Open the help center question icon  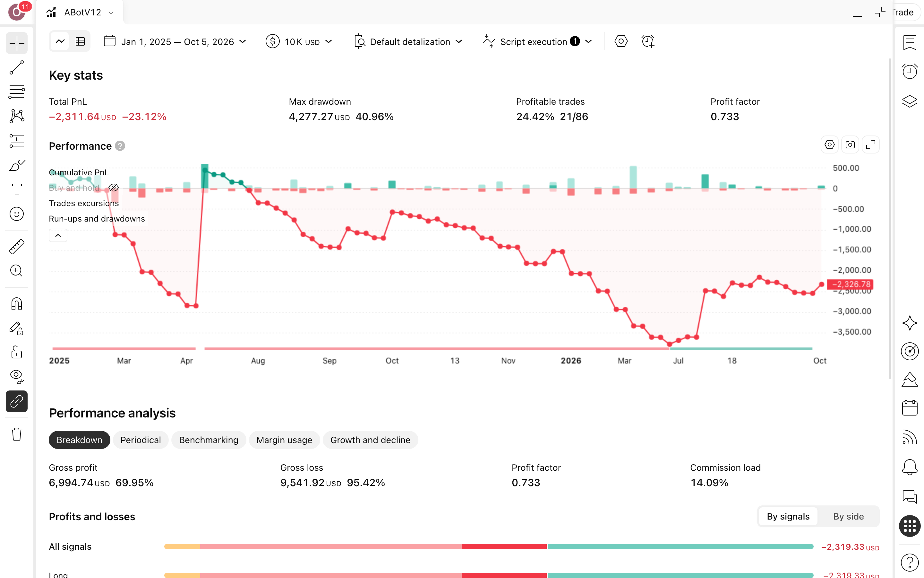coord(910,563)
